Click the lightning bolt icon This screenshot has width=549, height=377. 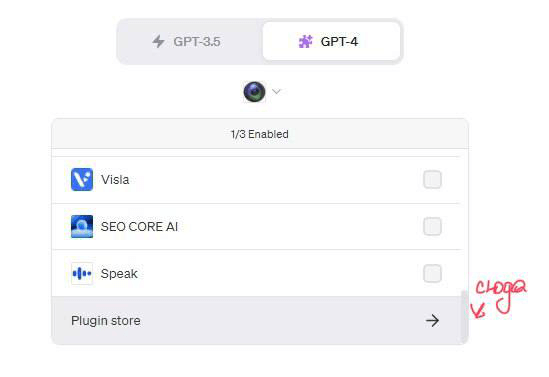coord(158,41)
